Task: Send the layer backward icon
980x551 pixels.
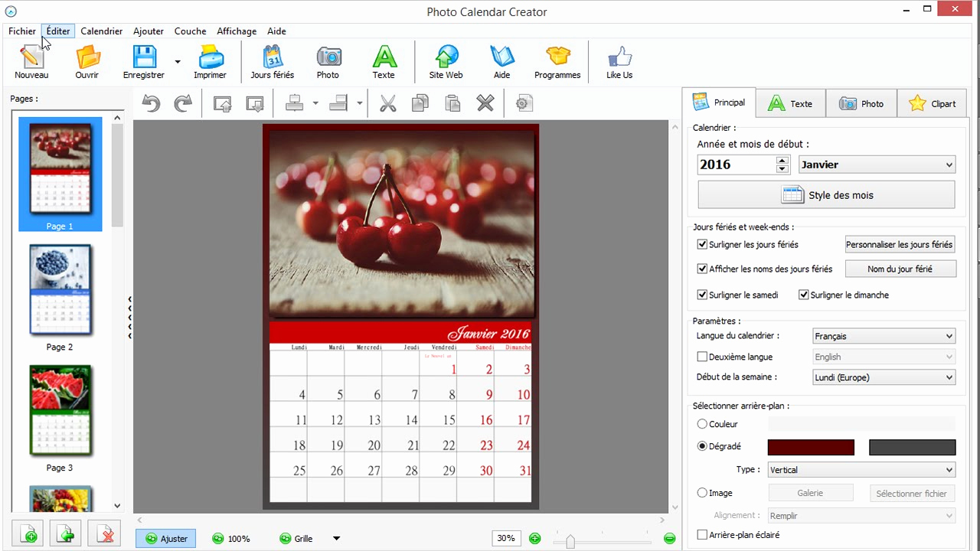Action: coord(254,103)
